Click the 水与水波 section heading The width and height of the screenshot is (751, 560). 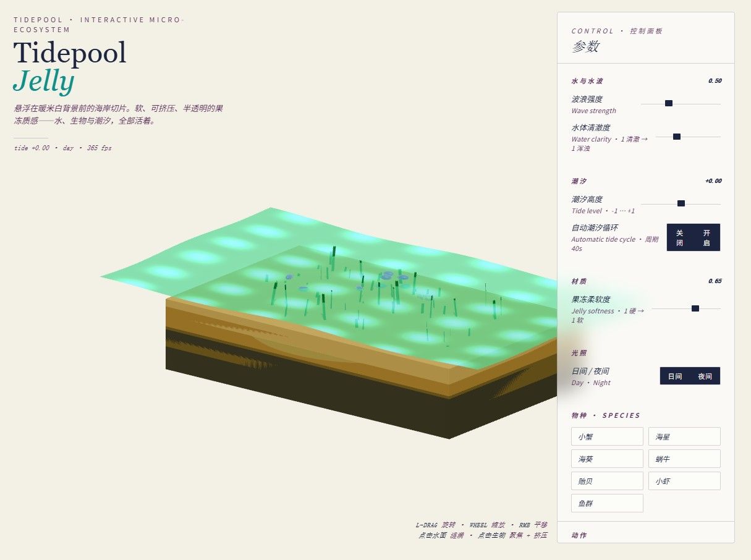click(587, 81)
